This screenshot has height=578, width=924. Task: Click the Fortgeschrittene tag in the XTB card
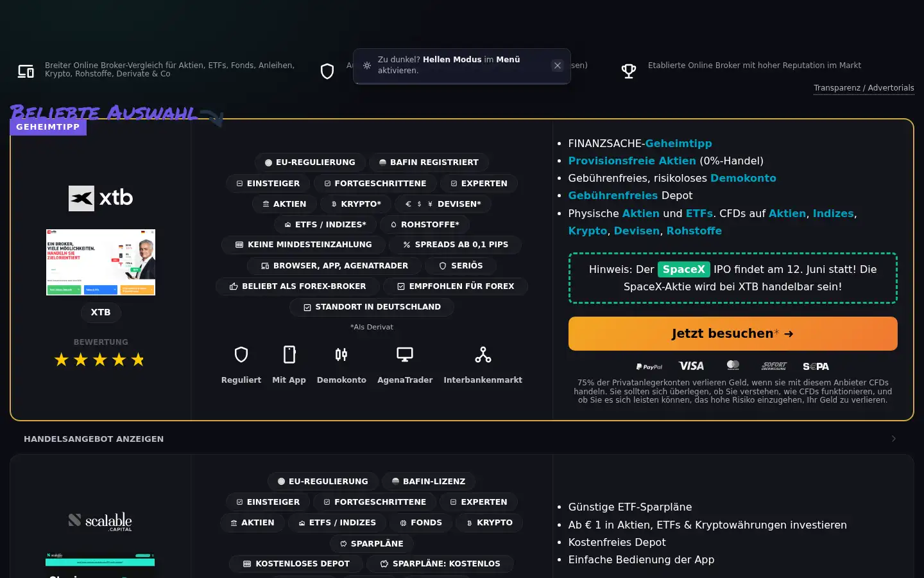[375, 184]
